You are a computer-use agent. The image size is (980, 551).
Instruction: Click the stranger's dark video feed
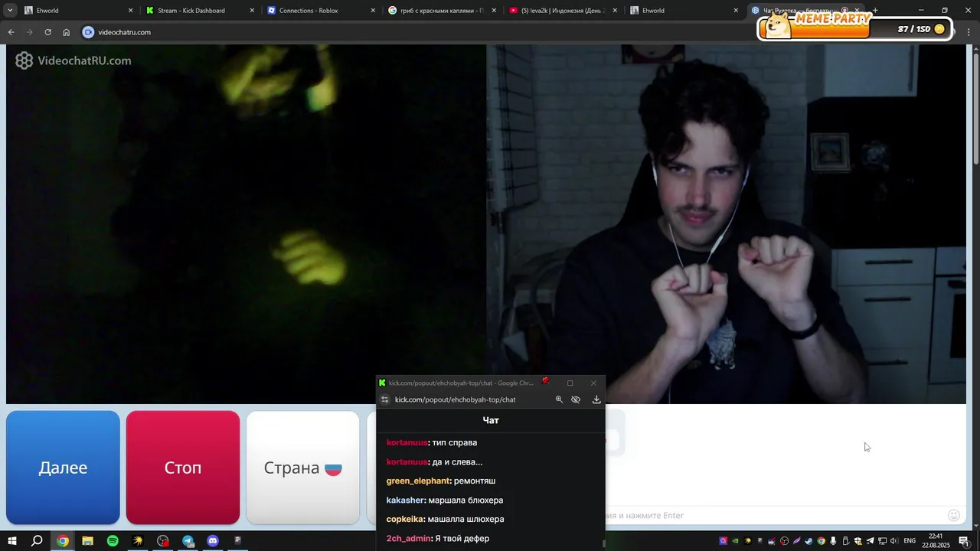click(x=246, y=223)
